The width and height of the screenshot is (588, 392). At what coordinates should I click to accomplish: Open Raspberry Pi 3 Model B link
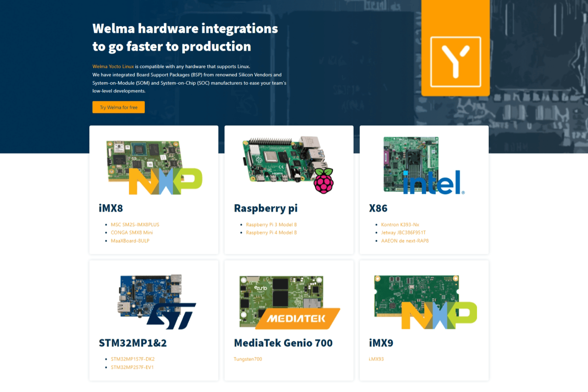pos(271,225)
